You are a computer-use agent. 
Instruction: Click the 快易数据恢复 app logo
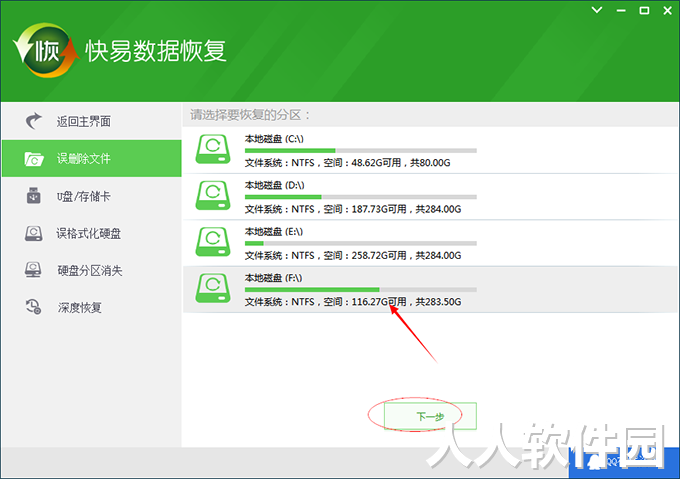46,51
